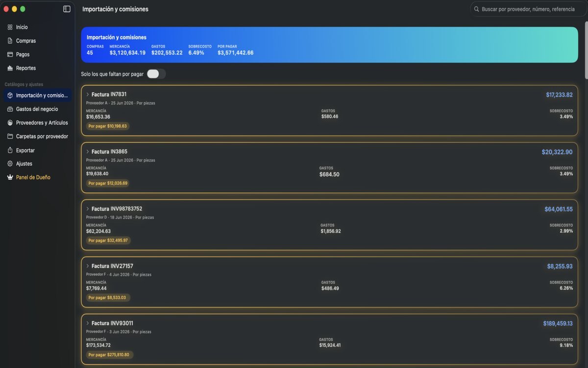This screenshot has width=588, height=368.
Task: Click the Reportes bar chart icon
Action: coord(10,68)
